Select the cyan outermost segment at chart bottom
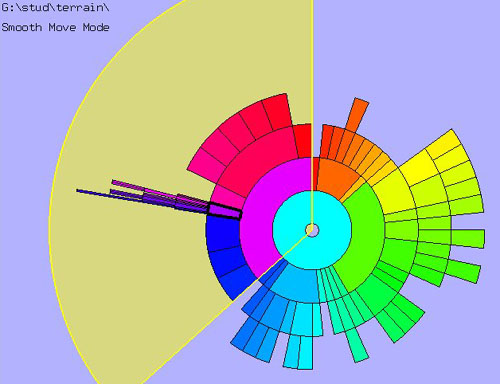The height and width of the screenshot is (384, 500). click(x=306, y=353)
